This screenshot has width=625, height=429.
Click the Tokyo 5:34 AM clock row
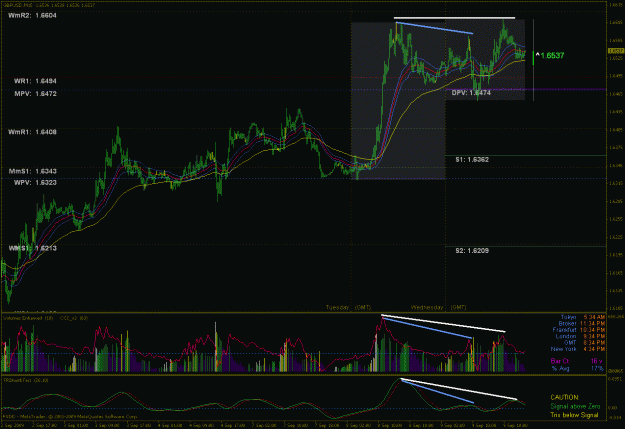[583, 317]
